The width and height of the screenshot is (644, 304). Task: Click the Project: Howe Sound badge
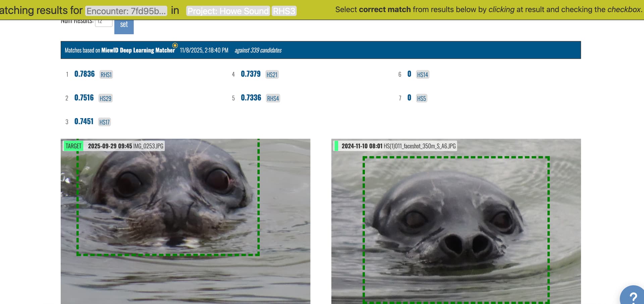coord(228,11)
